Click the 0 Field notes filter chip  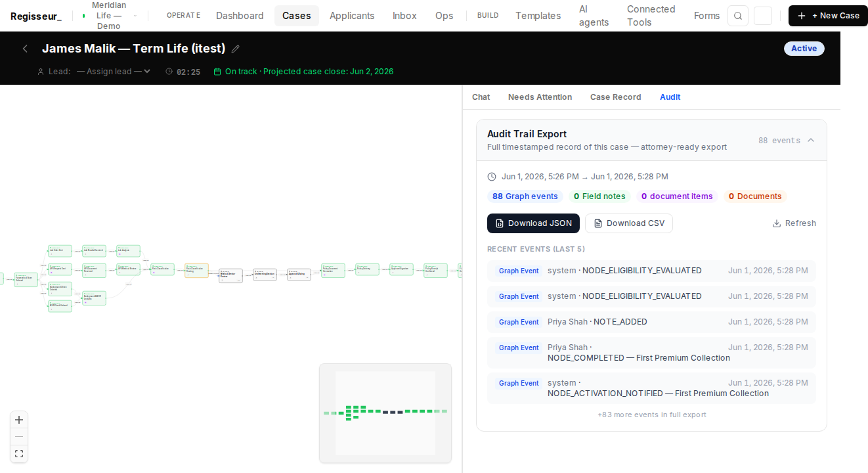599,196
